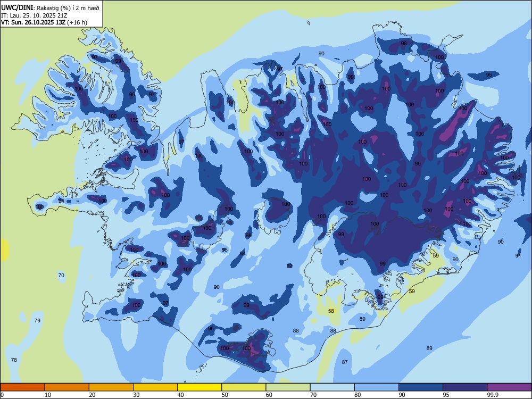Click the map value 87 south of Iceland
Viewport: 532px width, 399px height.
click(345, 362)
